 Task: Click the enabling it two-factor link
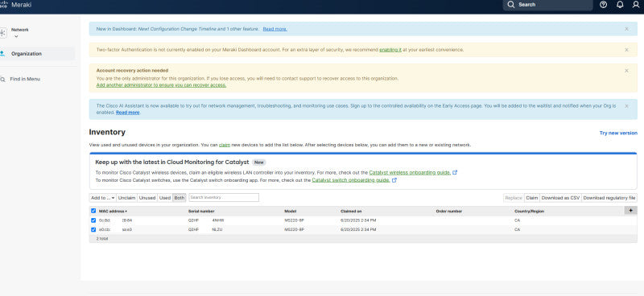coord(390,50)
